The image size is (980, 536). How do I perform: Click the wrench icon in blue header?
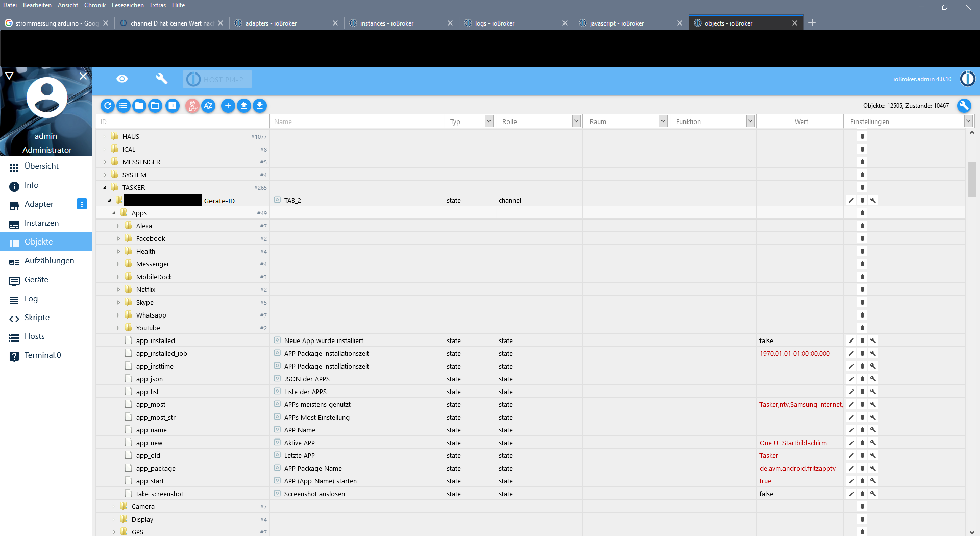(x=161, y=79)
